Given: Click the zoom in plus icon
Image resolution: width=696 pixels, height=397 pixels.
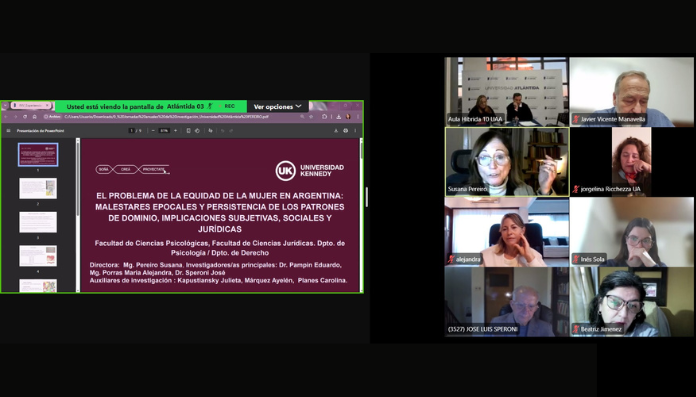Looking at the screenshot, I should (x=175, y=131).
